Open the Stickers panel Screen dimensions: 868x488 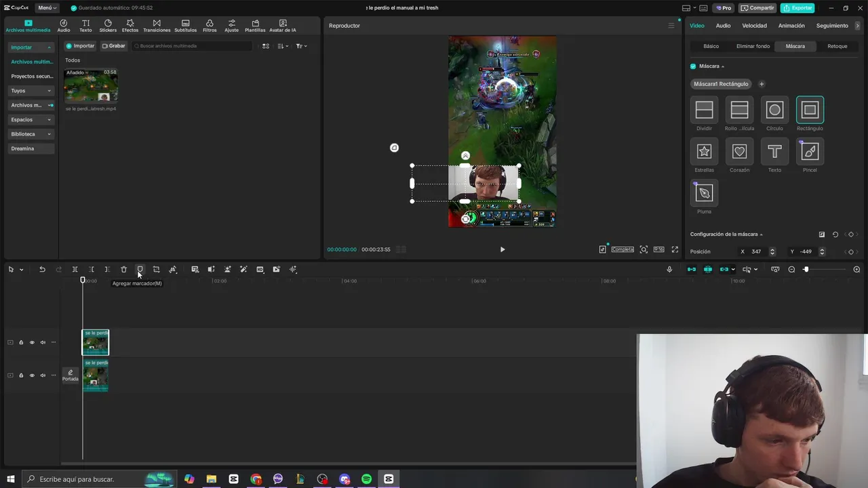pos(108,26)
